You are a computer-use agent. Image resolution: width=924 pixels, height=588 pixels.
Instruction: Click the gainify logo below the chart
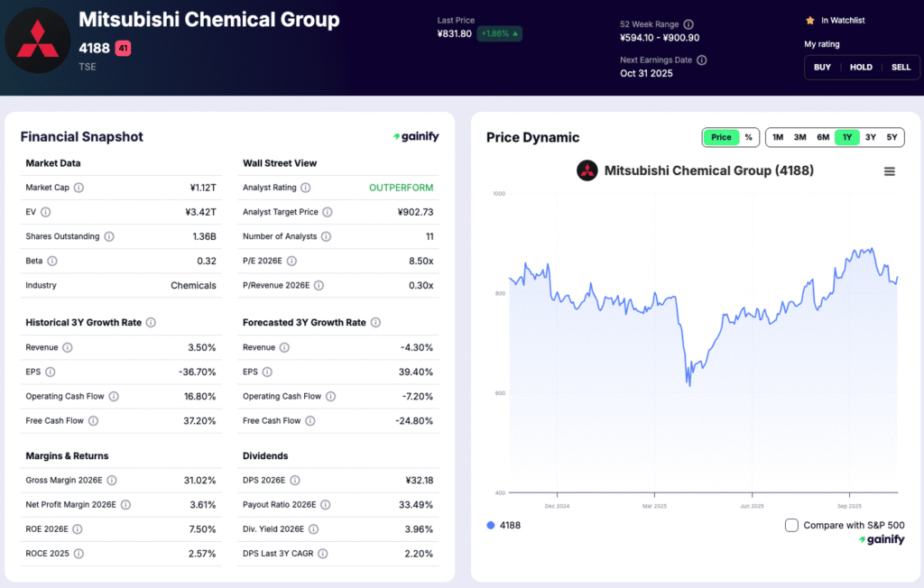point(882,538)
